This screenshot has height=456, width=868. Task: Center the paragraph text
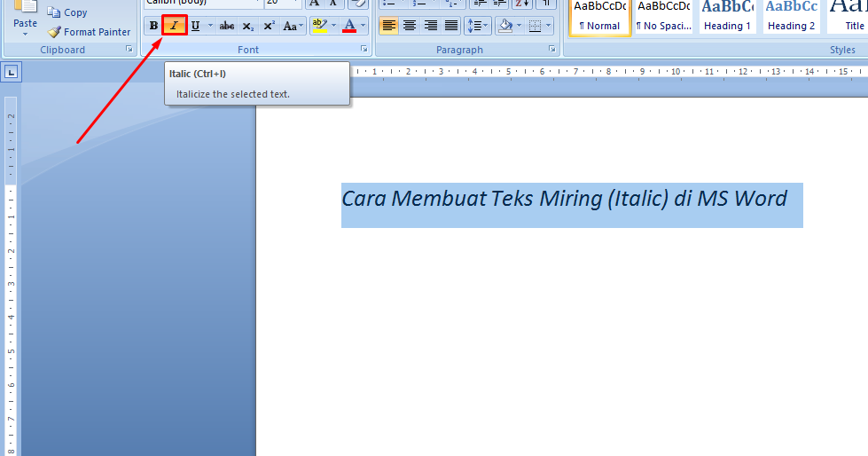(x=410, y=26)
